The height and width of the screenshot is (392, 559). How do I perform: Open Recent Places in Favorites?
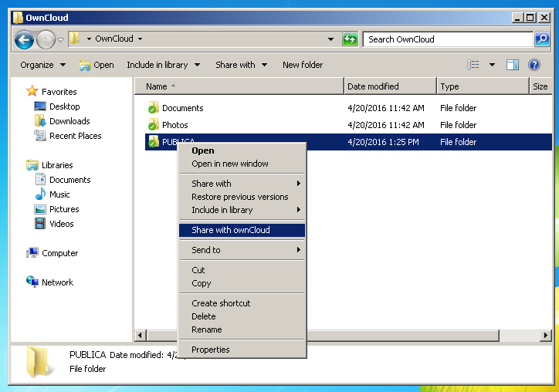point(75,136)
